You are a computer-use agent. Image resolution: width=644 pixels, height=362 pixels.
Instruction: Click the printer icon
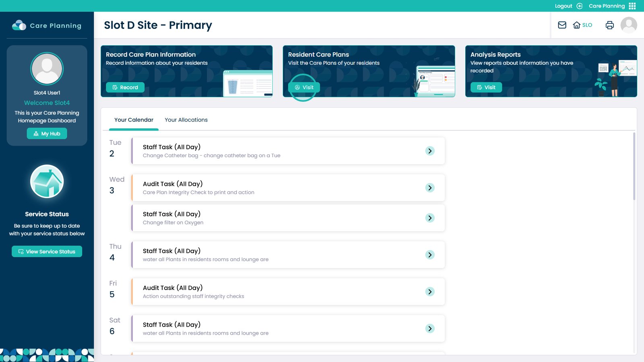tap(609, 25)
